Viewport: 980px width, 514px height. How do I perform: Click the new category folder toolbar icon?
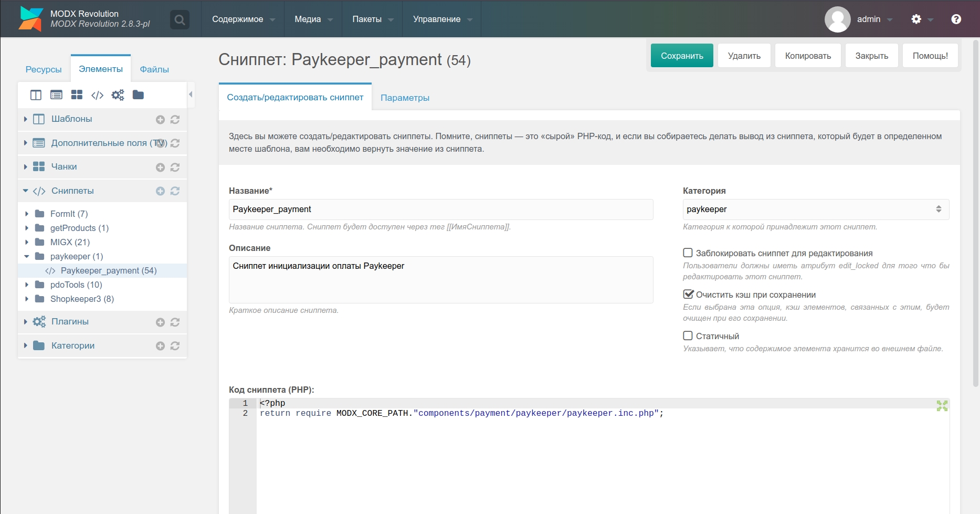coord(138,95)
